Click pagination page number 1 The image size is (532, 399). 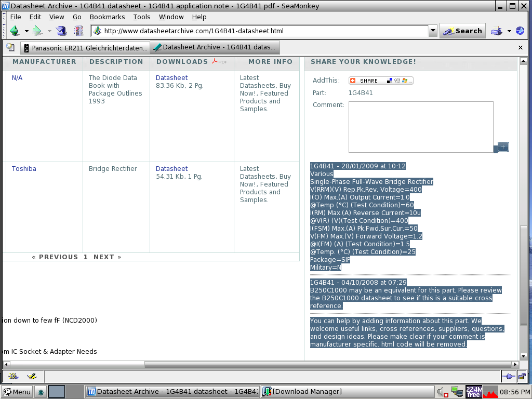[x=86, y=257]
